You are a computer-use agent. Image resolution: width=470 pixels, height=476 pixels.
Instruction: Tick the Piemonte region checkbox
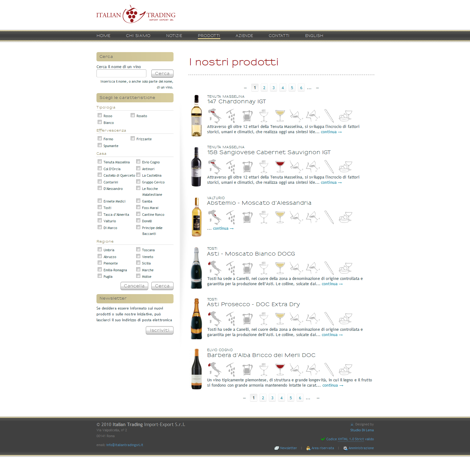pos(100,263)
